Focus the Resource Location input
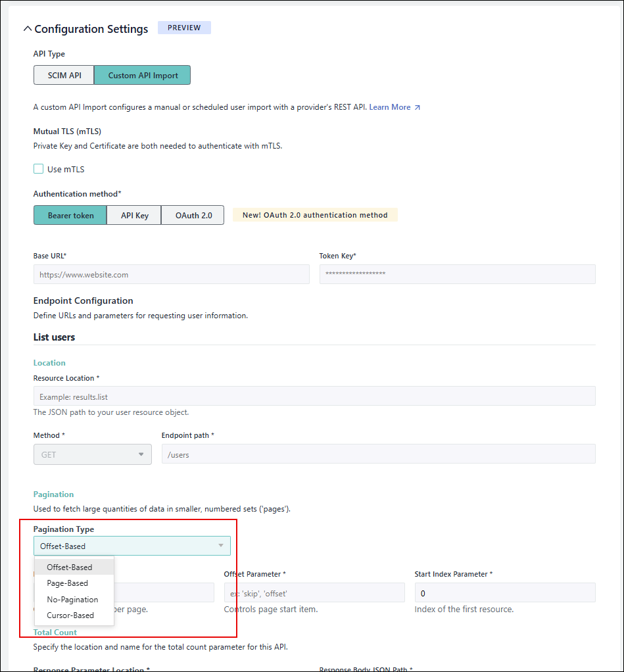624x672 pixels. point(314,396)
